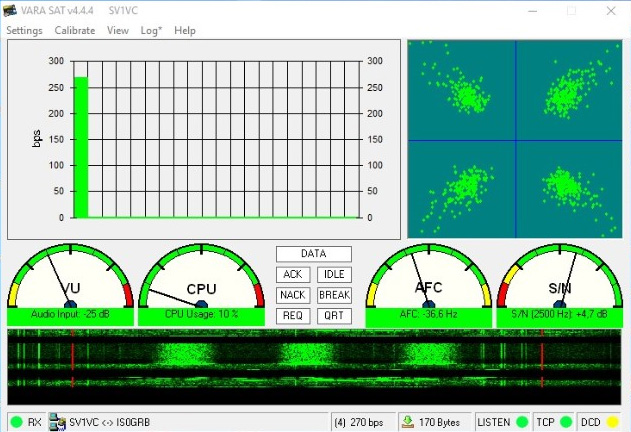
Task: Open the Log* menu
Action: pyautogui.click(x=151, y=31)
